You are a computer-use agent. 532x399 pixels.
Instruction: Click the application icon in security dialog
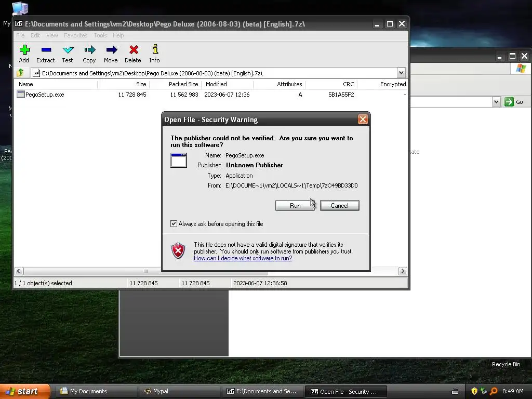click(x=179, y=160)
